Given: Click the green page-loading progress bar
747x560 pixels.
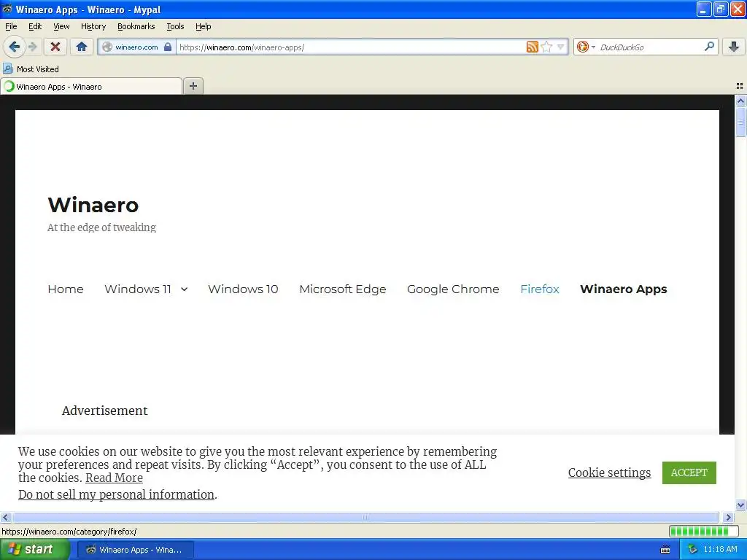Looking at the screenshot, I should 703,531.
